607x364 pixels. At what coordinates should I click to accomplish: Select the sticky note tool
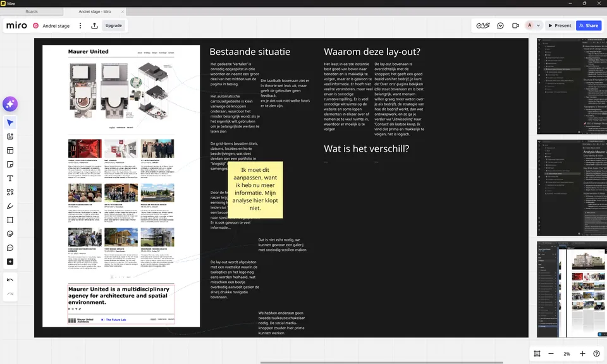pyautogui.click(x=10, y=164)
